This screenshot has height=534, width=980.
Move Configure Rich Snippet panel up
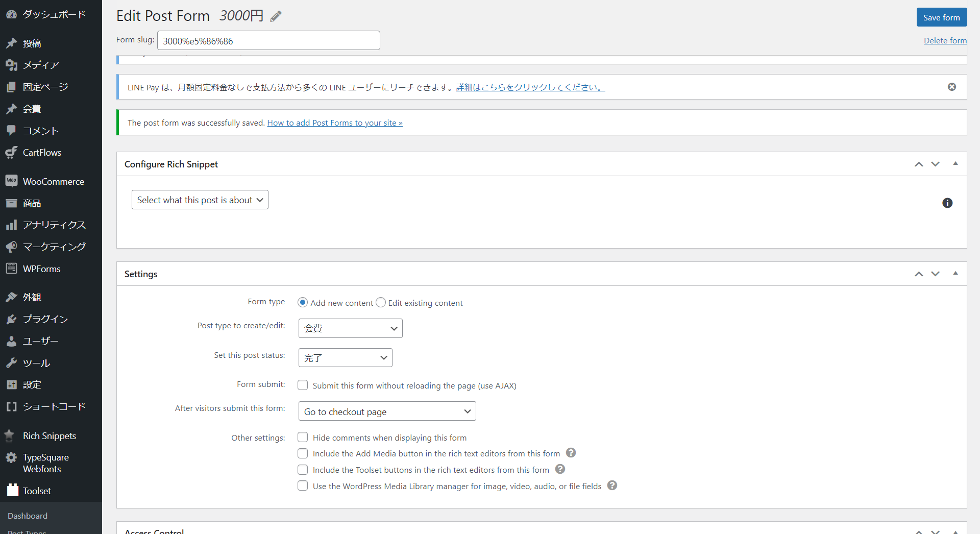coord(919,164)
